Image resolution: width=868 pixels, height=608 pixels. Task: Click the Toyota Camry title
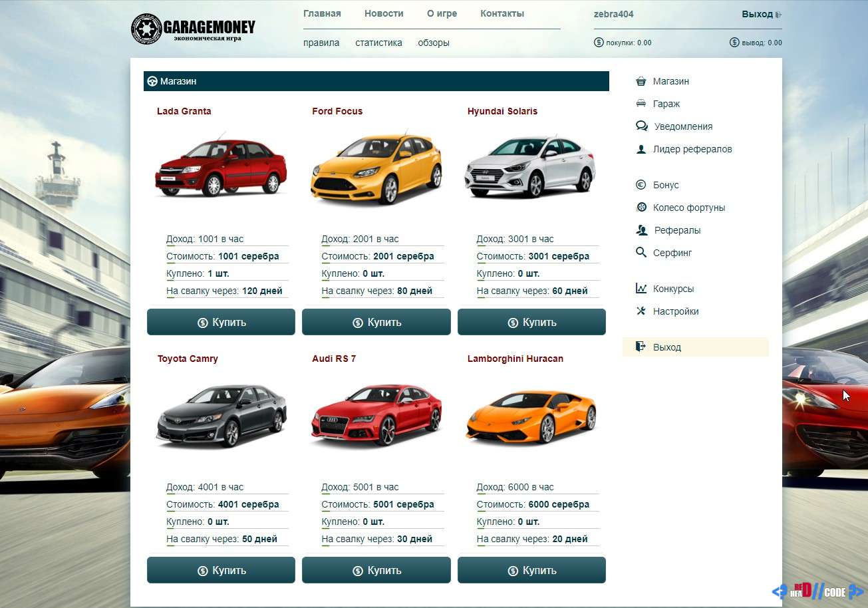click(x=188, y=359)
